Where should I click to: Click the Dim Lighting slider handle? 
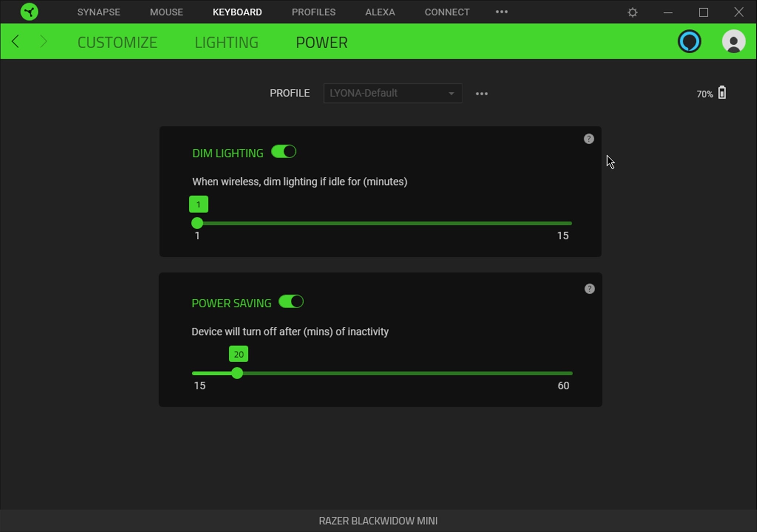[197, 223]
